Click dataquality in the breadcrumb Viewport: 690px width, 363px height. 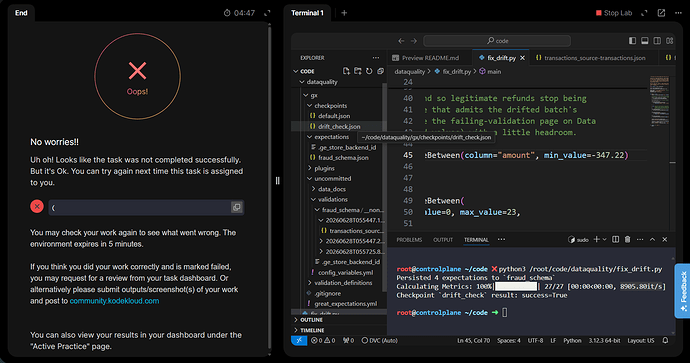[410, 71]
